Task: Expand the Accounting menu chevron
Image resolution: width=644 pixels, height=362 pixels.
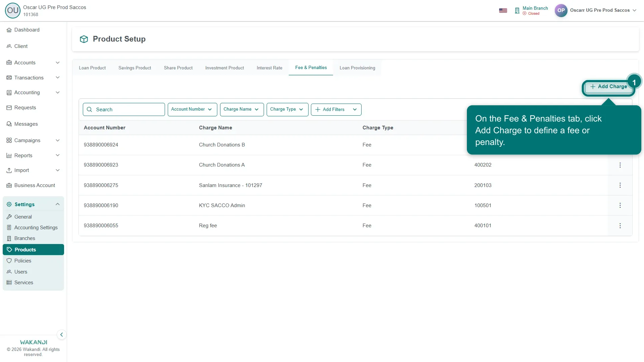Action: pos(58,93)
